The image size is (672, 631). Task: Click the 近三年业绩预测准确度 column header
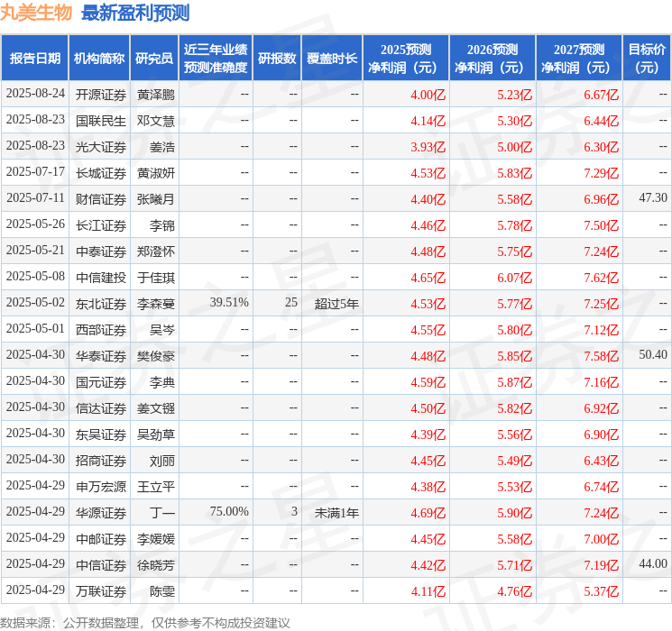click(x=216, y=59)
